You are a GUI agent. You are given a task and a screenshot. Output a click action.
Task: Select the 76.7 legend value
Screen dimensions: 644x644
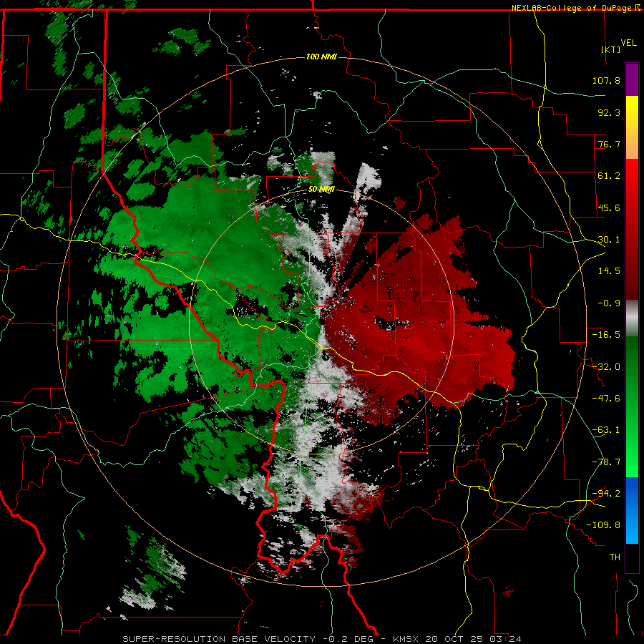pos(609,144)
